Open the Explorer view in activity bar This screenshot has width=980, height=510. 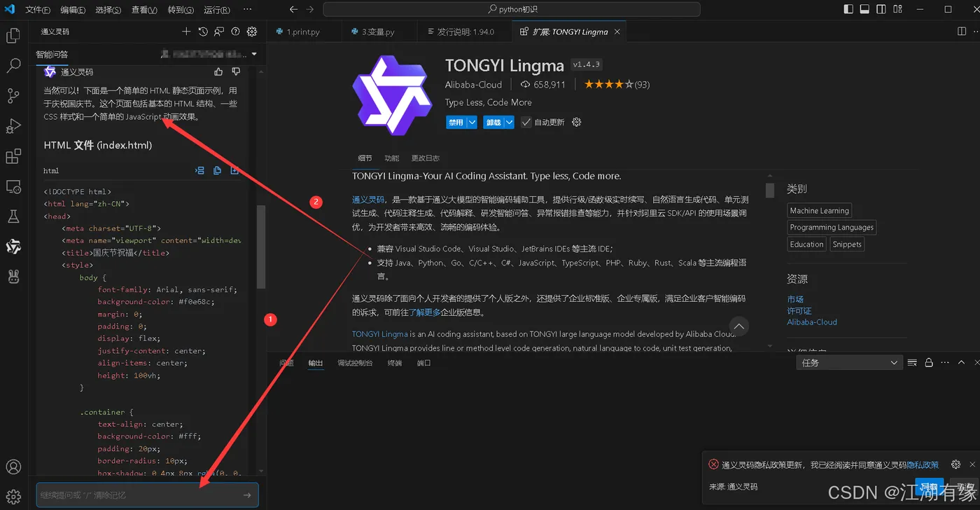[x=13, y=36]
